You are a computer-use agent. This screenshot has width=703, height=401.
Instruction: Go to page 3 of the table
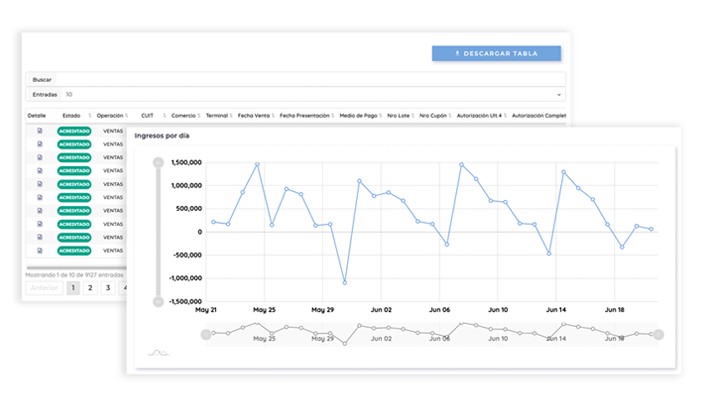(x=108, y=288)
